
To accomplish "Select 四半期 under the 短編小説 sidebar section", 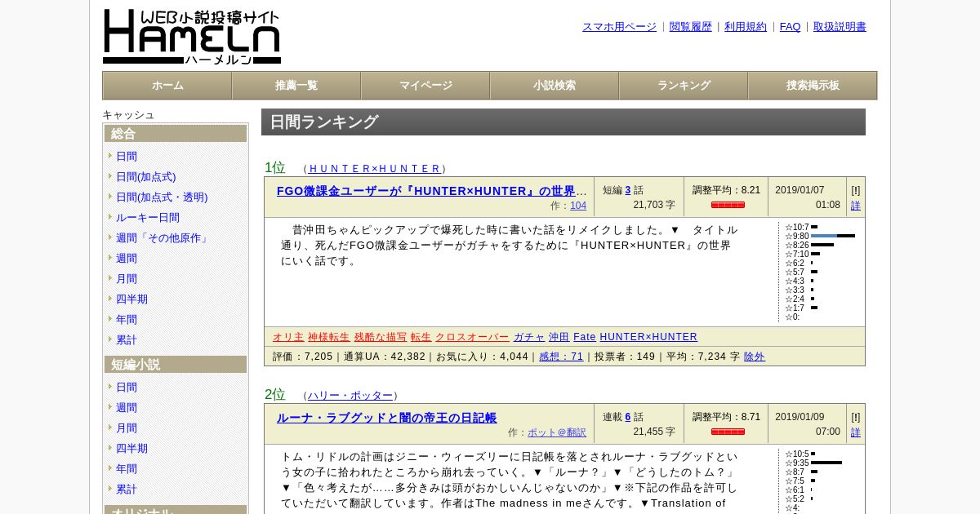I will pos(131,449).
